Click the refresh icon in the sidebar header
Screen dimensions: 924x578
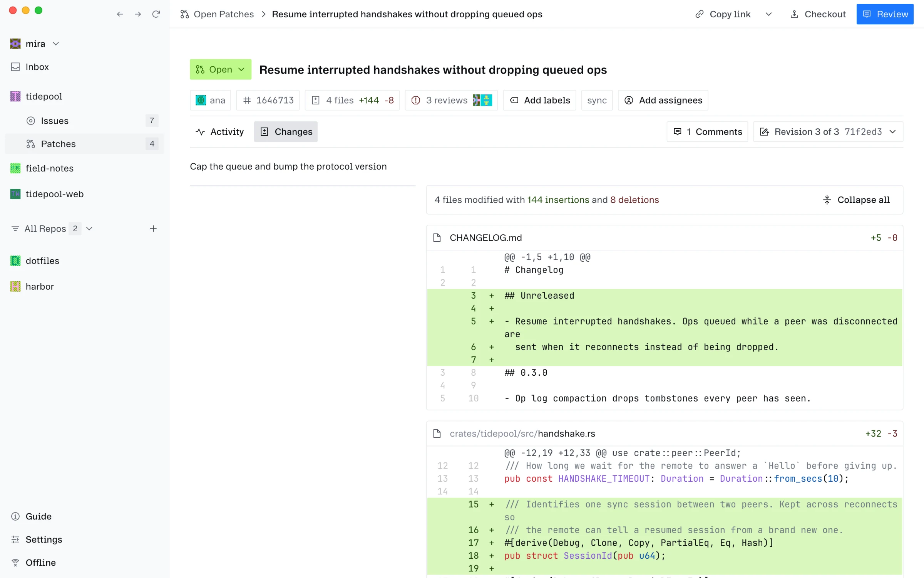coord(156,14)
